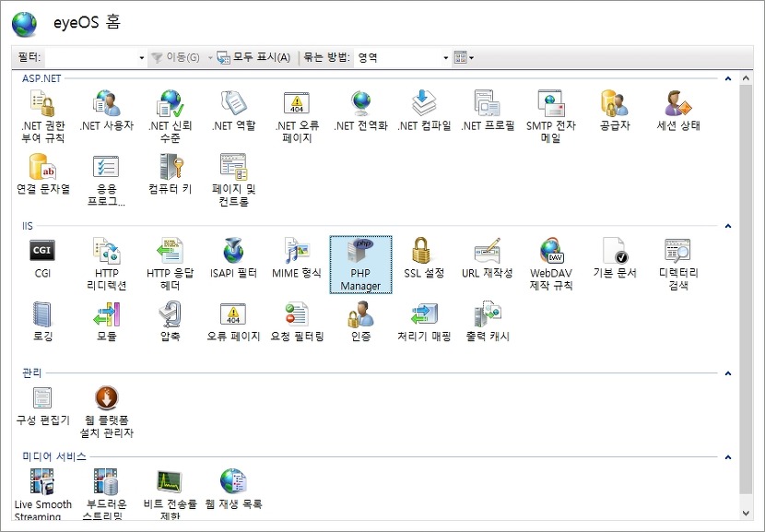Open the 모듈 feature
Viewport: 765px width, 532px height.
pyautogui.click(x=106, y=322)
